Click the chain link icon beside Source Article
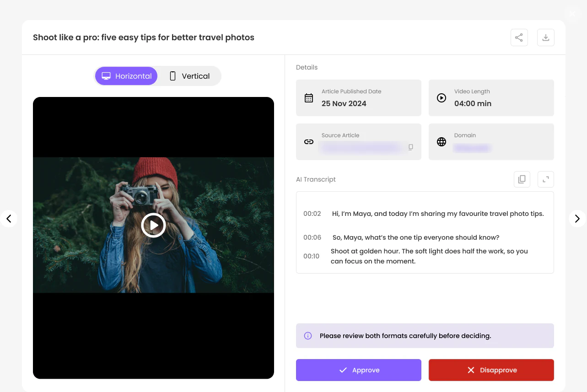The height and width of the screenshot is (392, 587). [x=309, y=142]
